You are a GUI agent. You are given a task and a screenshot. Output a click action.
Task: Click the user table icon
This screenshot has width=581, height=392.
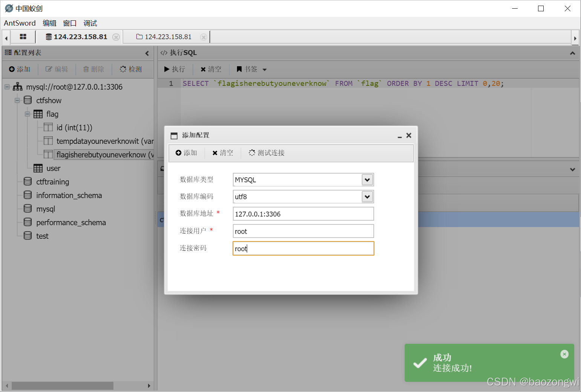(38, 168)
